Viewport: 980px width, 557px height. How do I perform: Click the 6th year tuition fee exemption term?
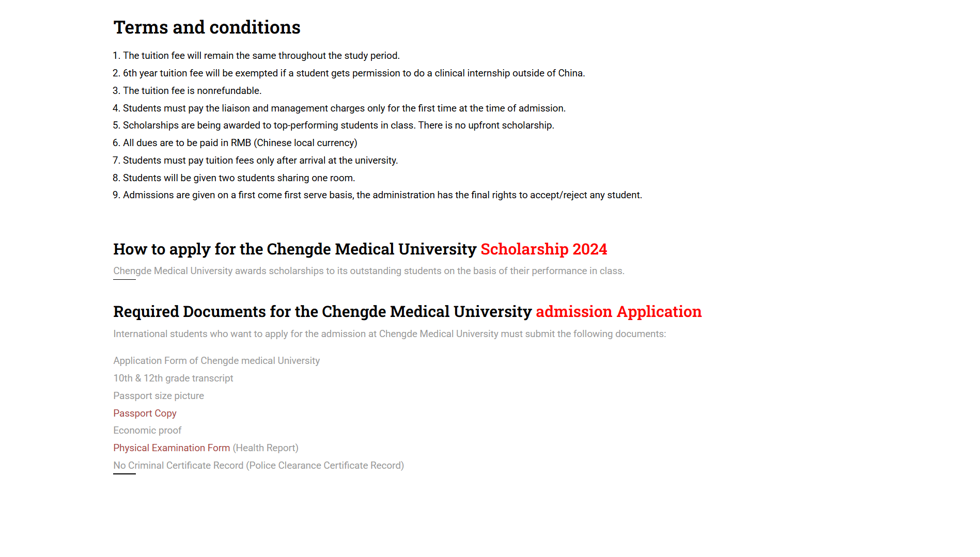[x=353, y=73]
